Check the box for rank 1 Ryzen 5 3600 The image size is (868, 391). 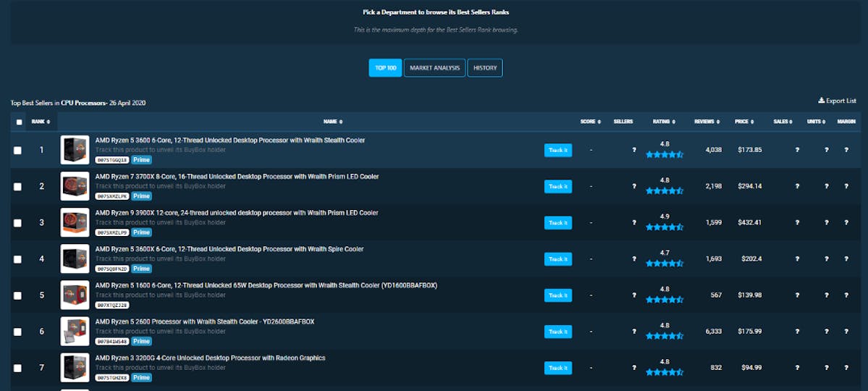[x=17, y=150]
